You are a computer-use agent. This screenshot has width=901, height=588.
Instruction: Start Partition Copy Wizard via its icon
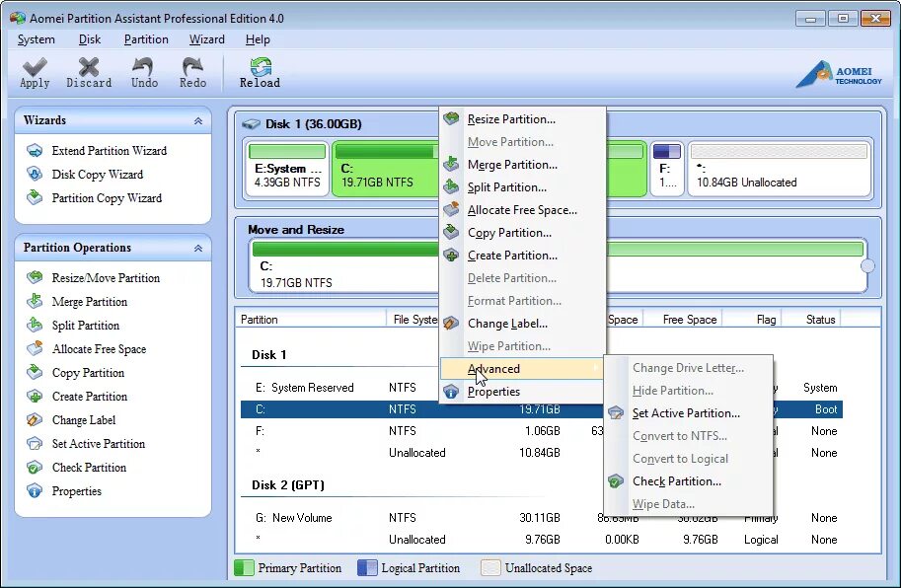tap(35, 197)
